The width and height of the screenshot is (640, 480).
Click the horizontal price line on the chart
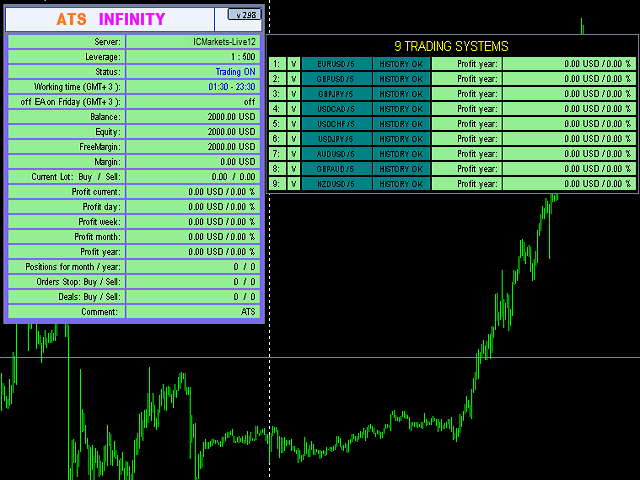pos(320,358)
